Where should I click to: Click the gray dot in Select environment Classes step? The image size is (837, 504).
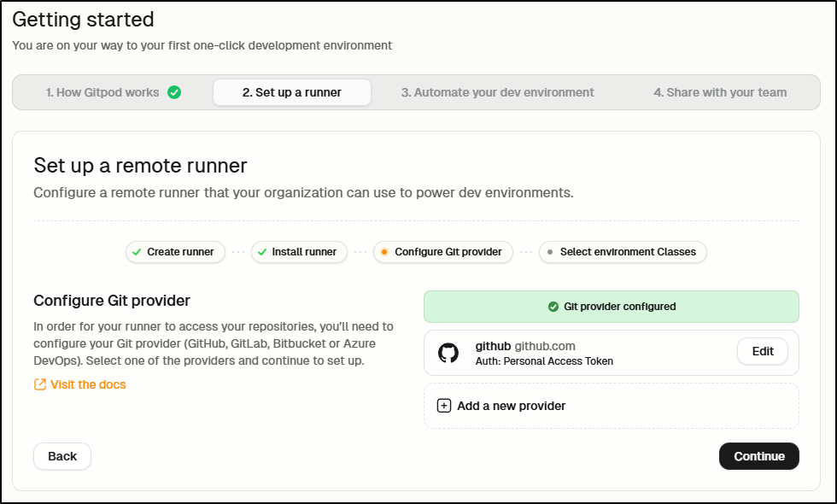(x=550, y=252)
